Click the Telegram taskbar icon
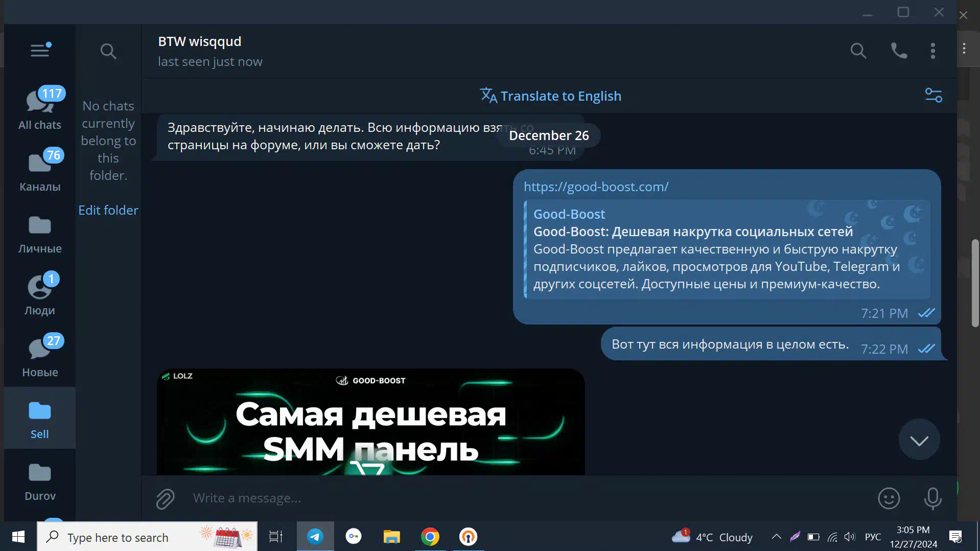980x551 pixels. 315,537
